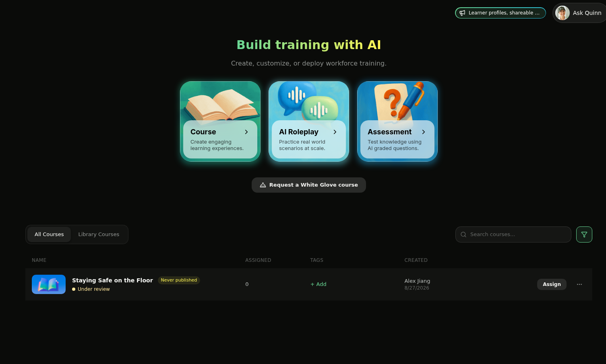Viewport: 606px width, 364px height.
Task: Switch to the All Courses tab
Action: (49, 234)
